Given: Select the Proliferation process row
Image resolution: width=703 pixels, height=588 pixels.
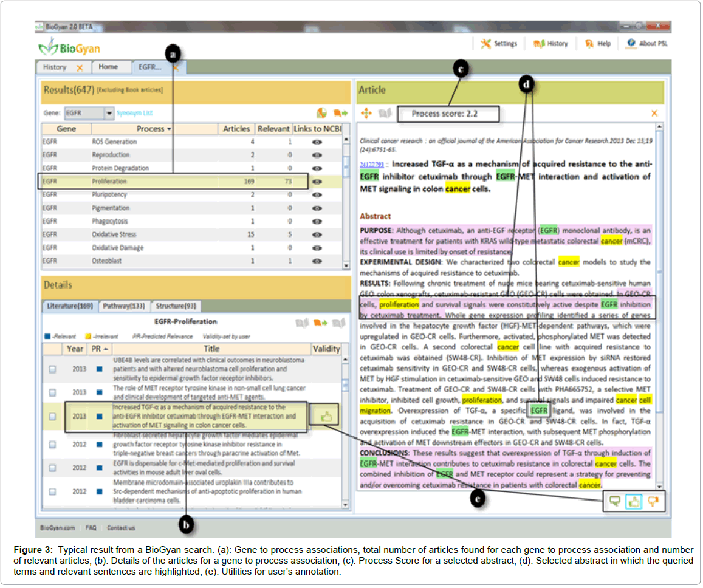Looking at the screenshot, I should pos(192,182).
